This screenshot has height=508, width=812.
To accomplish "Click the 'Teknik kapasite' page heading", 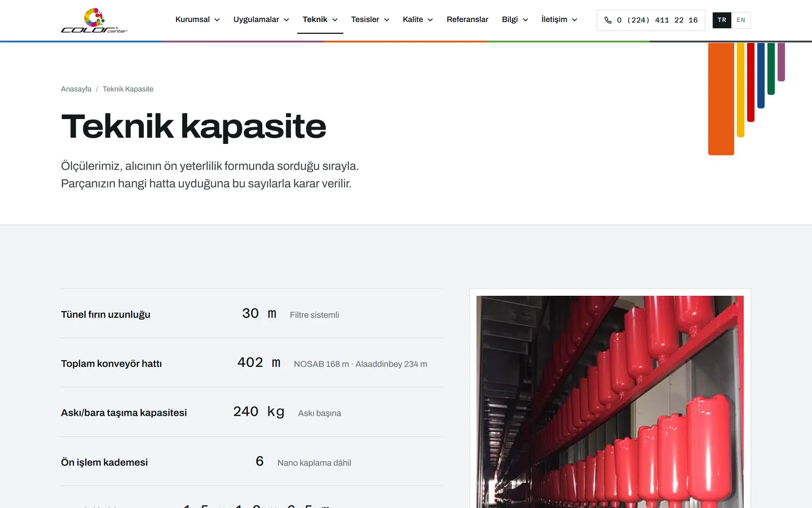I will click(193, 126).
